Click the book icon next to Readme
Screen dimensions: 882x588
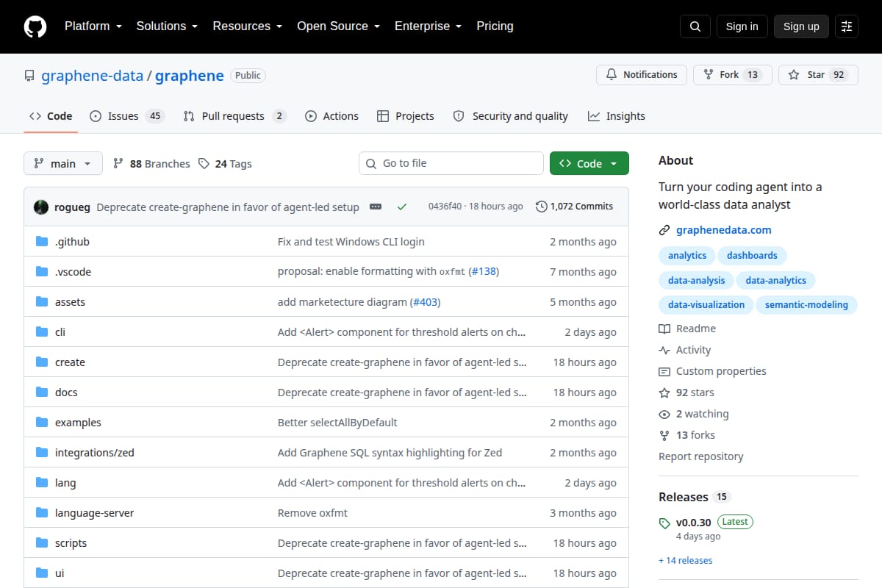coord(664,329)
